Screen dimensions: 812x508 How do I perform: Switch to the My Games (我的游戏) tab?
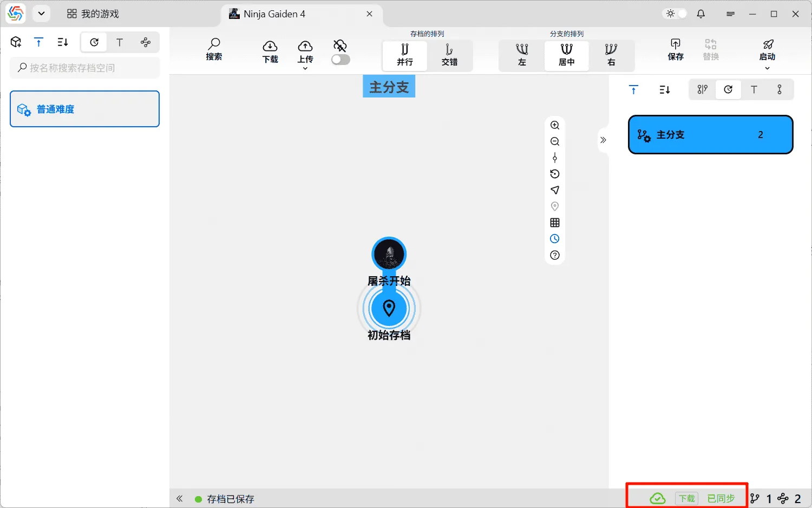coord(93,14)
